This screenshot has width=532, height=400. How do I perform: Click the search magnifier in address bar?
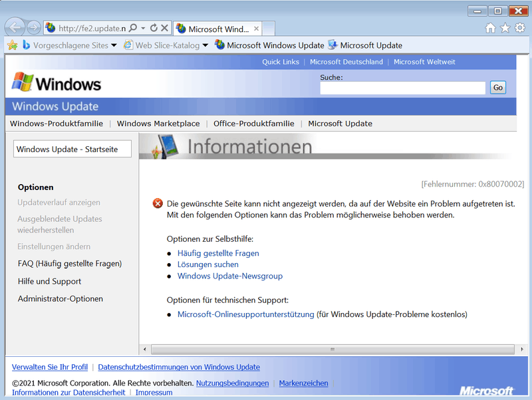[134, 28]
